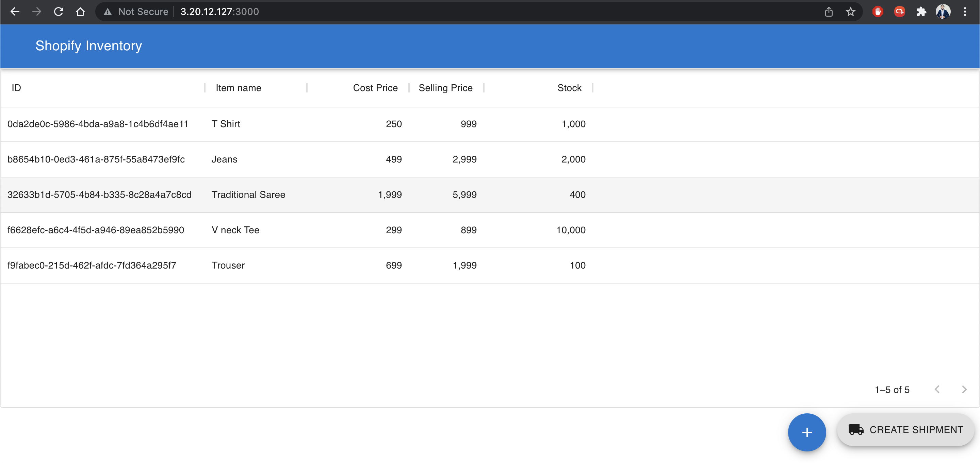Image resolution: width=980 pixels, height=463 pixels.
Task: Click T Shirt cost price 250
Action: click(394, 124)
